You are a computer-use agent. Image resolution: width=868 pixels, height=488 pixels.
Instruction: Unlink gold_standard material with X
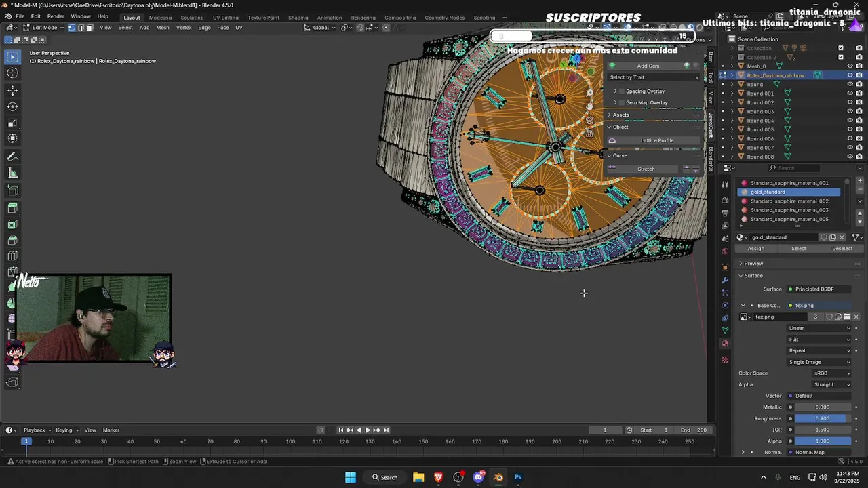click(842, 237)
